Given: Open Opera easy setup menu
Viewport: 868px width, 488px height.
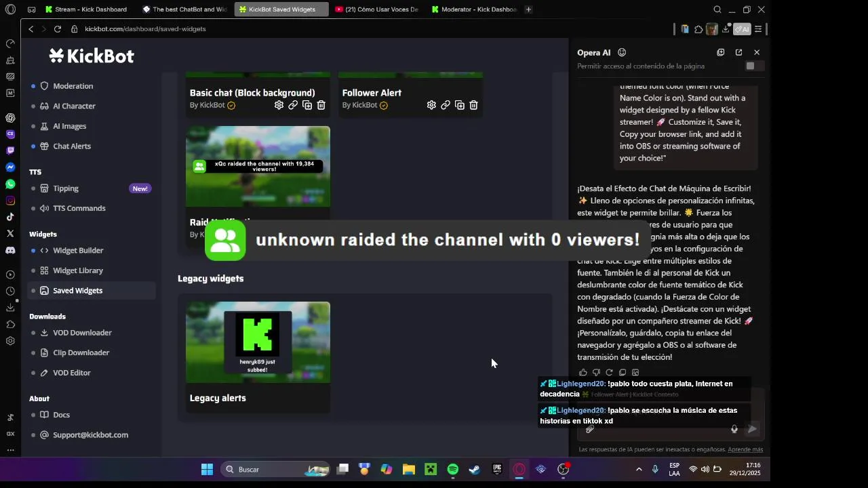Looking at the screenshot, I should click(758, 29).
